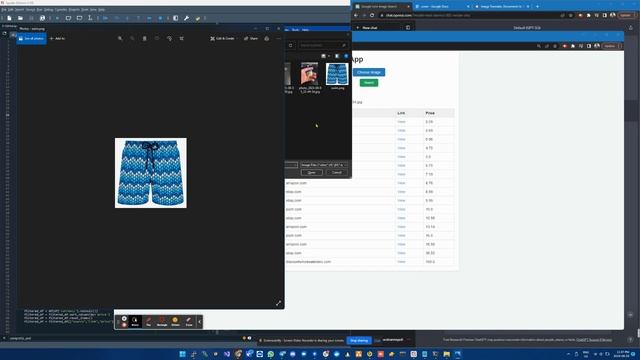Image resolution: width=640 pixels, height=360 pixels.
Task: Refresh the file dialog folder view
Action: tap(290, 45)
